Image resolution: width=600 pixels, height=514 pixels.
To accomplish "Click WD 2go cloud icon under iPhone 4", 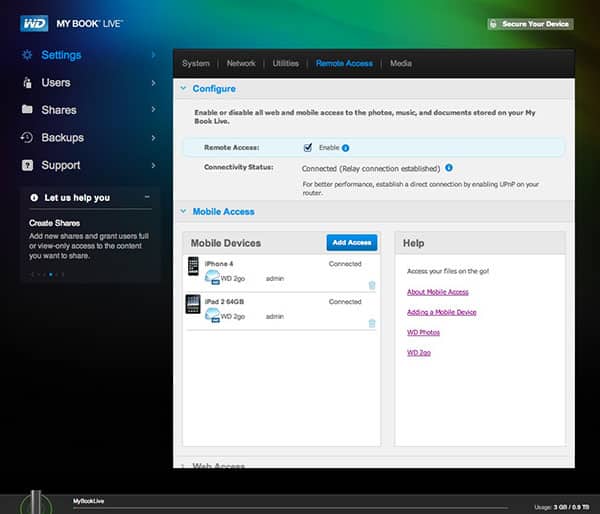I will pyautogui.click(x=212, y=277).
